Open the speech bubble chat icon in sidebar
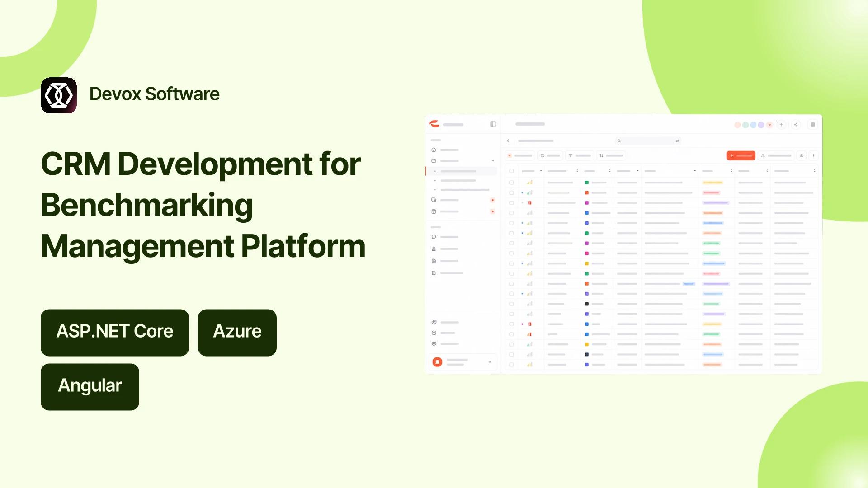The height and width of the screenshot is (488, 868). [x=434, y=237]
